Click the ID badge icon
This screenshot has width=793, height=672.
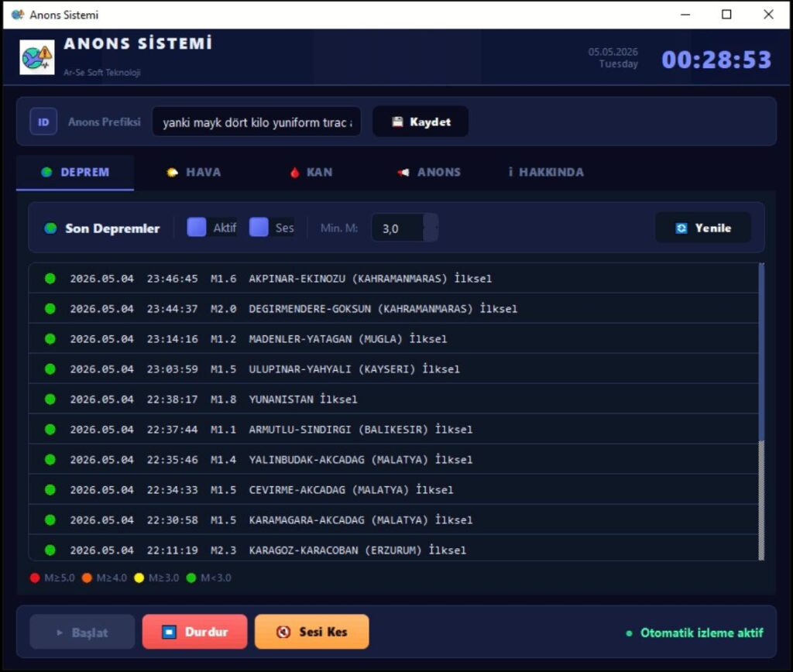[43, 122]
